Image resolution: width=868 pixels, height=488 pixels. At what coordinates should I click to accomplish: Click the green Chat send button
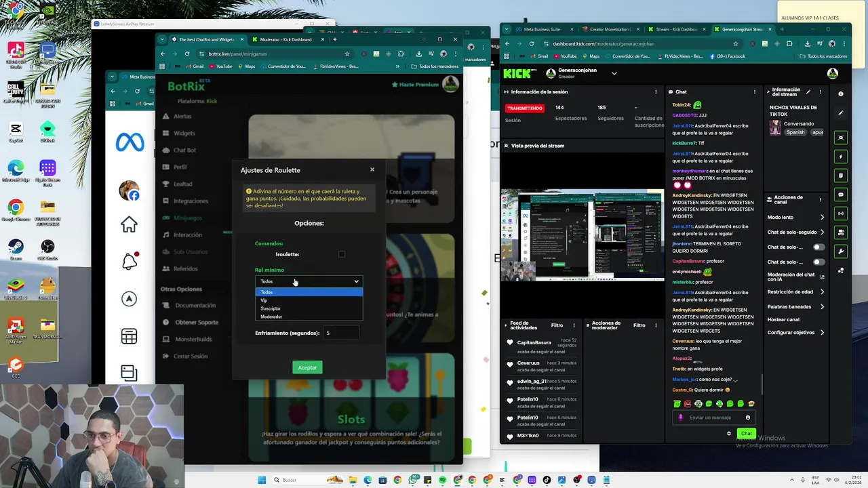(x=746, y=433)
